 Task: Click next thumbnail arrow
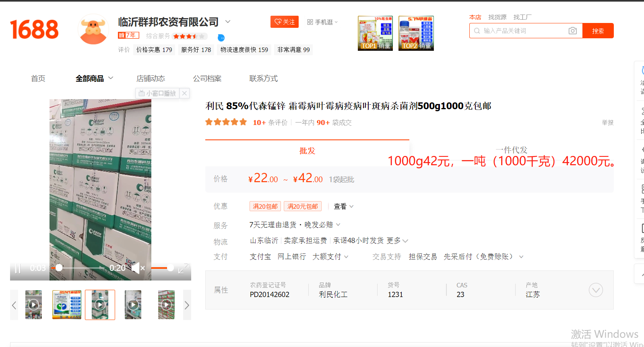coord(187,305)
